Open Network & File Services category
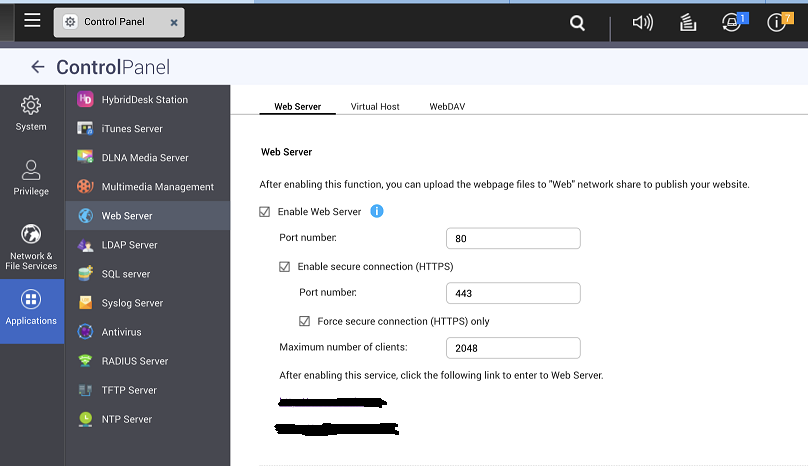This screenshot has height=466, width=808. click(x=31, y=247)
